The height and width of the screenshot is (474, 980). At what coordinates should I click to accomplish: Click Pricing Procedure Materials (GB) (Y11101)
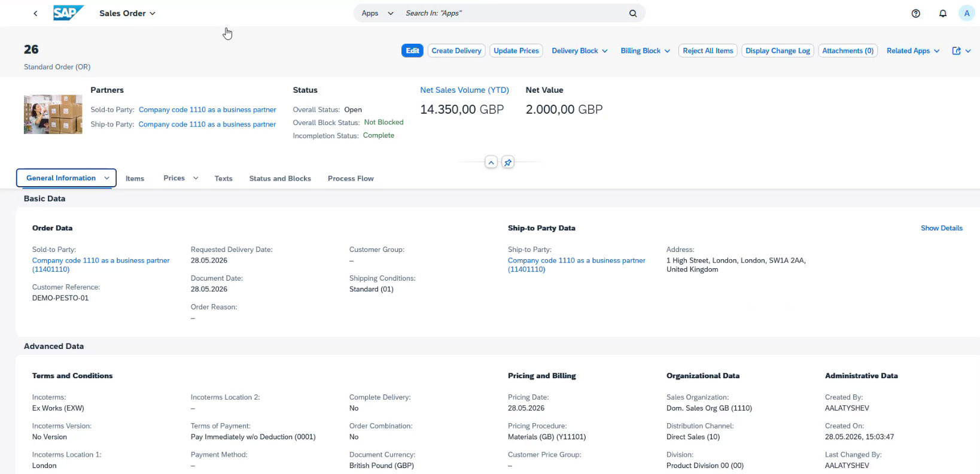[547, 437]
